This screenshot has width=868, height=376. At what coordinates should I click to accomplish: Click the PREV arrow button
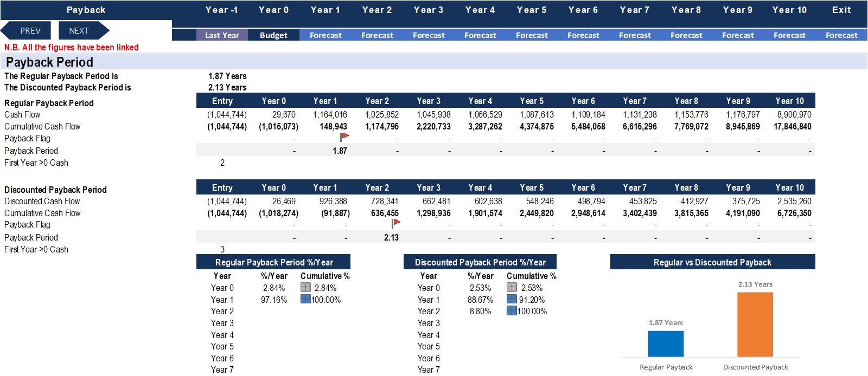click(27, 30)
